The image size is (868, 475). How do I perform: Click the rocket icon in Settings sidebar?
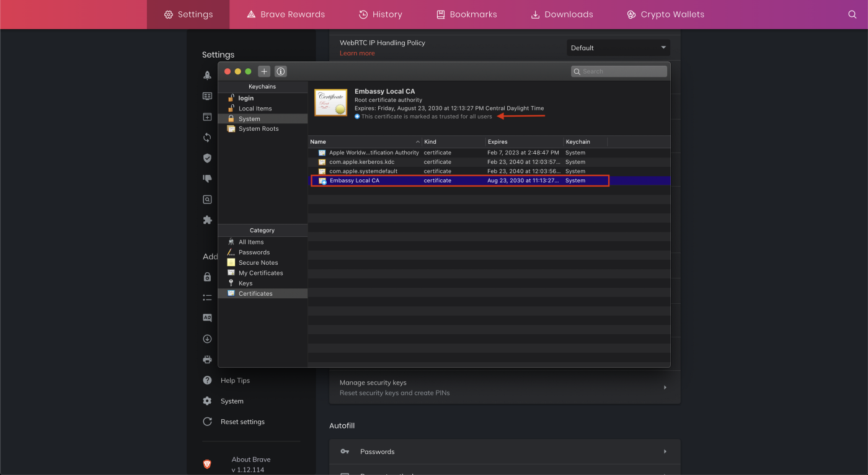coord(208,75)
